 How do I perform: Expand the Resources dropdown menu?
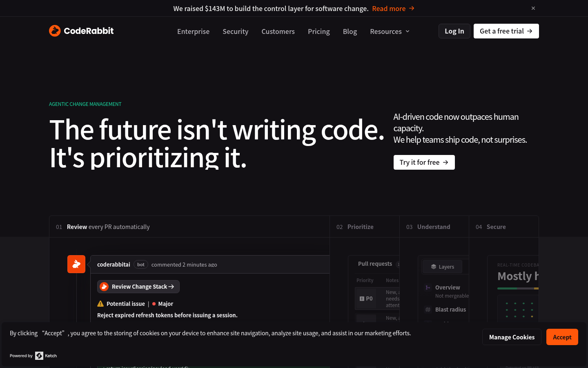pyautogui.click(x=390, y=31)
